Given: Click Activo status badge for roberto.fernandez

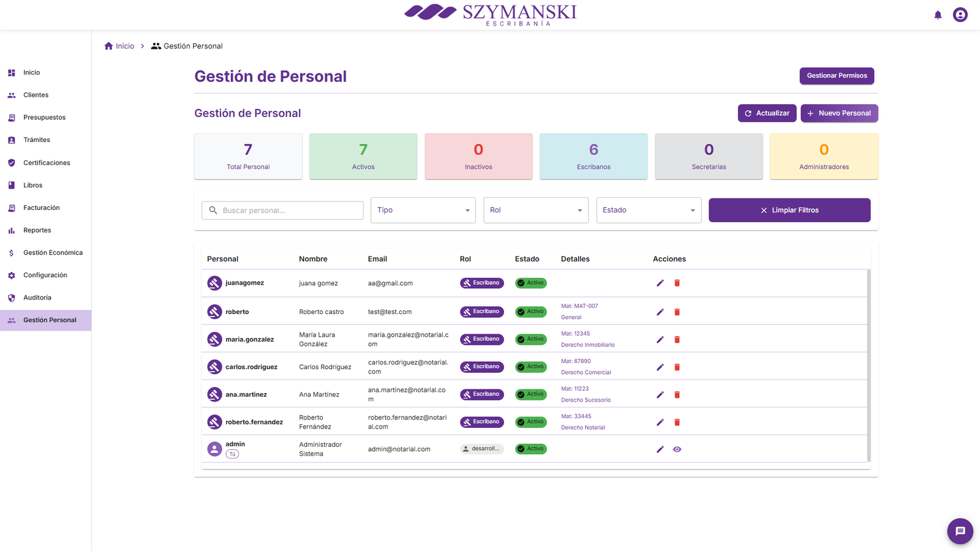Looking at the screenshot, I should click(530, 422).
